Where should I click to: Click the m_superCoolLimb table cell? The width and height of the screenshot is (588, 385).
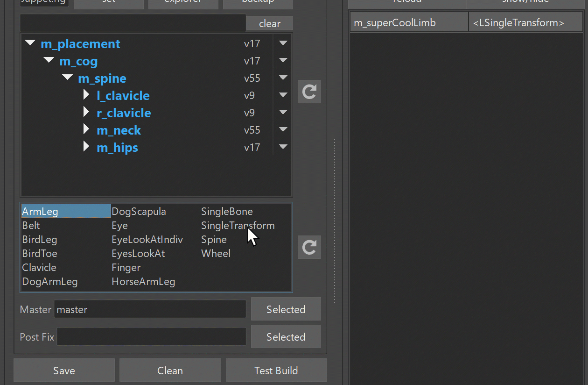[x=409, y=22]
